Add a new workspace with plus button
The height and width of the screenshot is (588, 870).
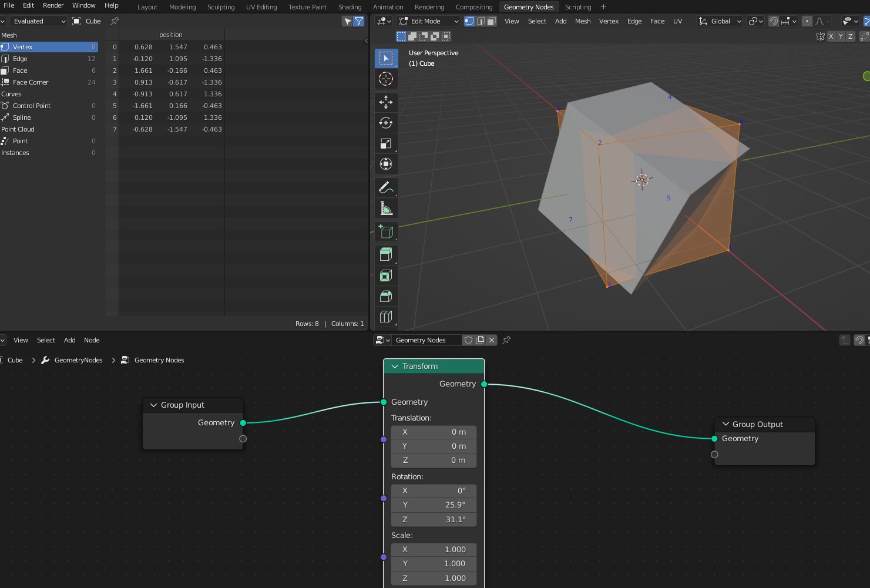pyautogui.click(x=603, y=7)
